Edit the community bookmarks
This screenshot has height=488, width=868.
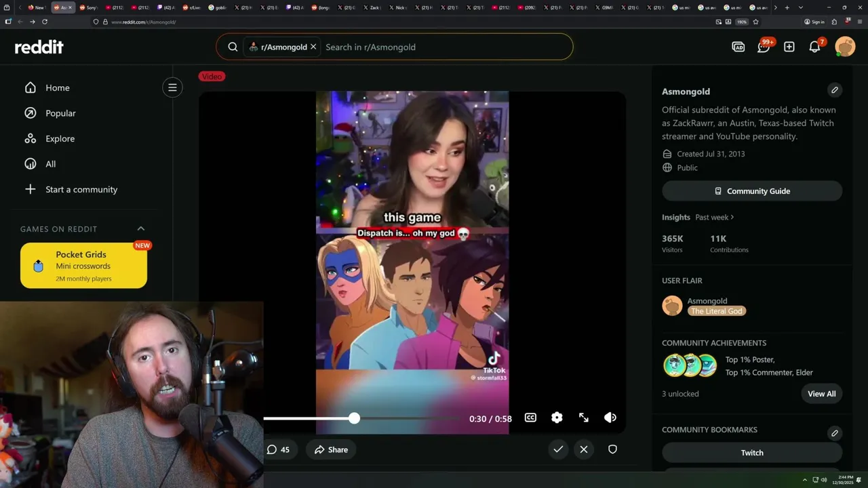point(835,433)
